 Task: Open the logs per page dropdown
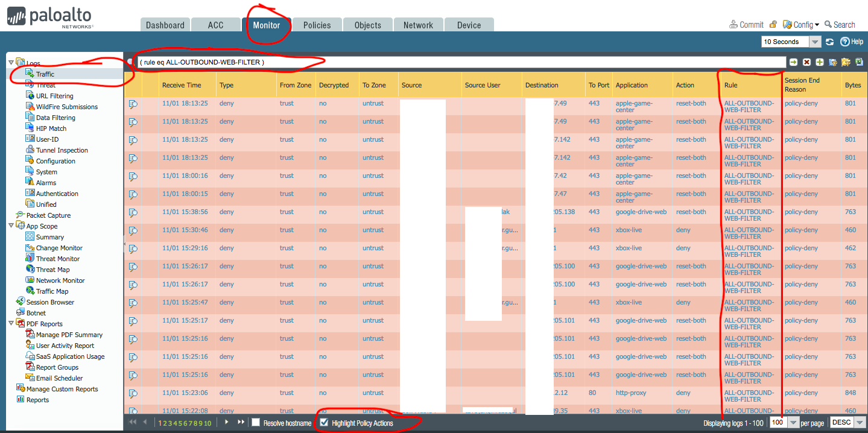click(794, 423)
